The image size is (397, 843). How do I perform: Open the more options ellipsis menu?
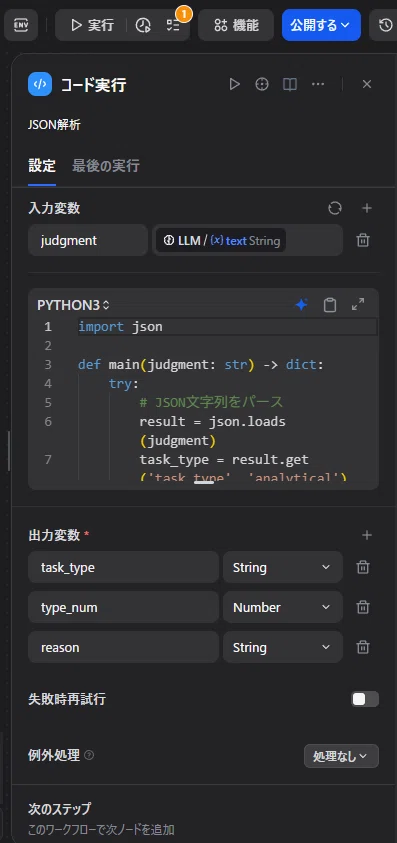pyautogui.click(x=318, y=84)
